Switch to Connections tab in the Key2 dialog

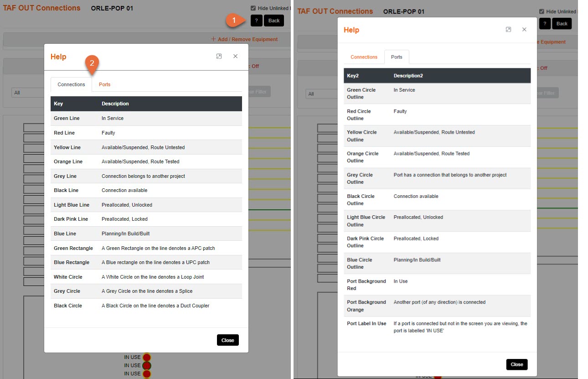coord(364,57)
